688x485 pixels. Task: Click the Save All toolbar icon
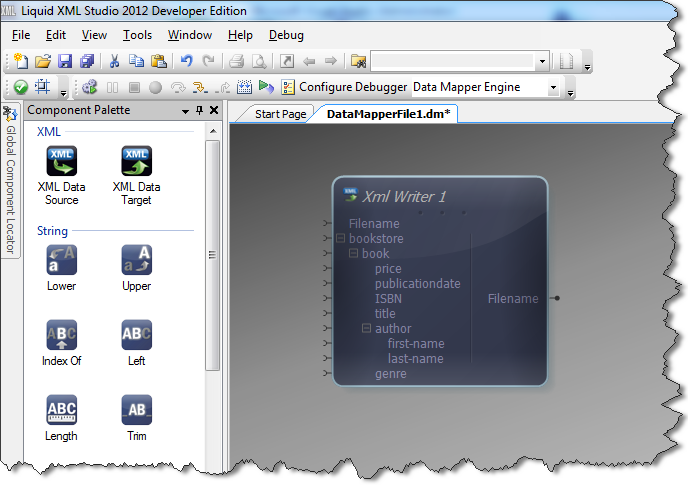coord(87,61)
